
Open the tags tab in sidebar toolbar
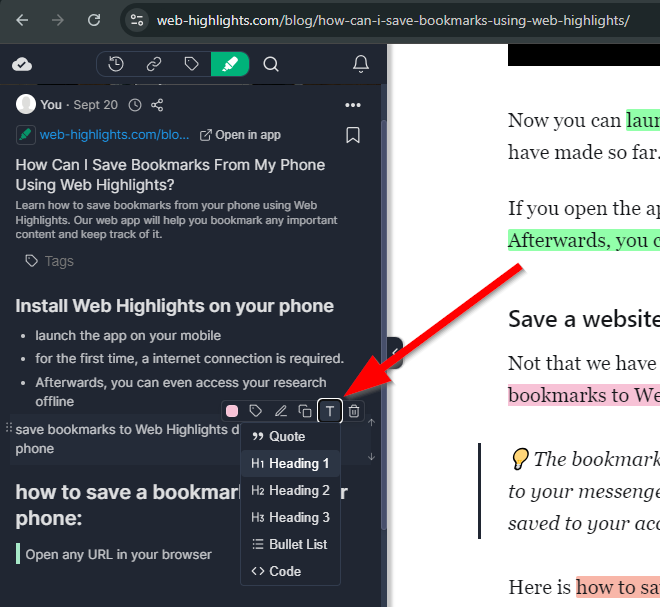(x=192, y=64)
